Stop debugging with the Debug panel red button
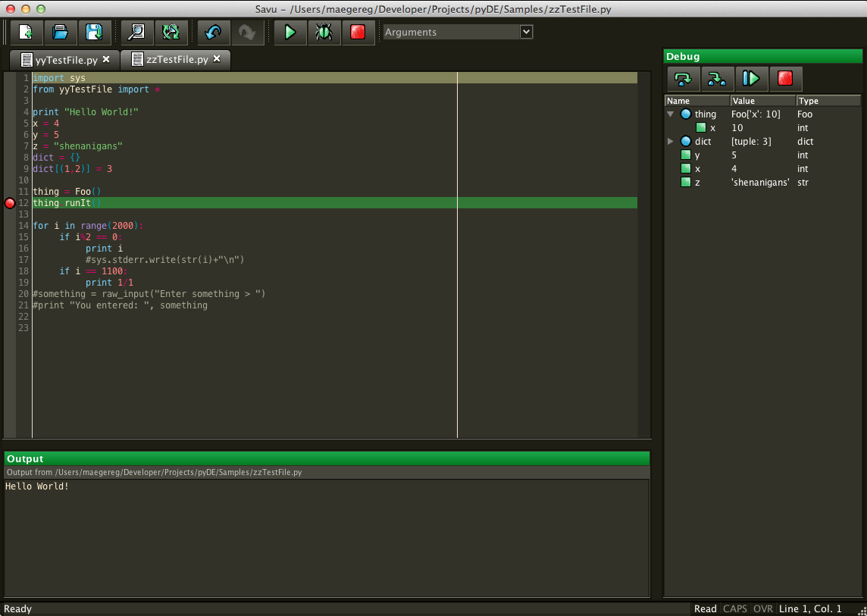The width and height of the screenshot is (867, 616). [785, 79]
